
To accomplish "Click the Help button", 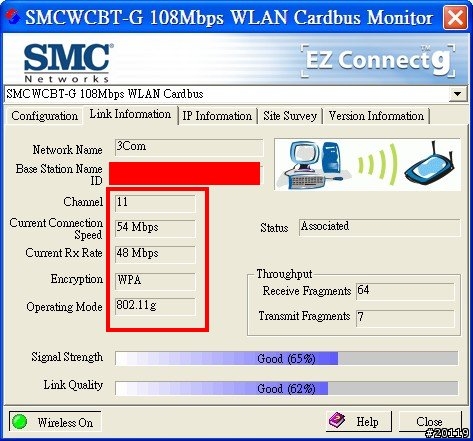I will click(358, 421).
